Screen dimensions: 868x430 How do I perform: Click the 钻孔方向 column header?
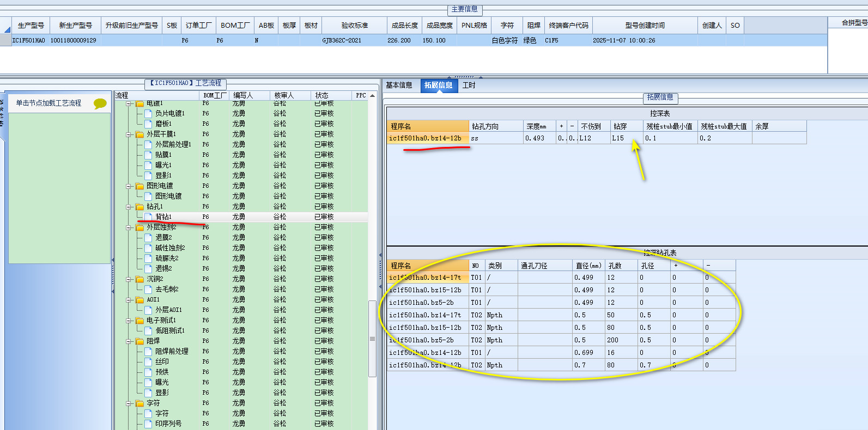496,126
